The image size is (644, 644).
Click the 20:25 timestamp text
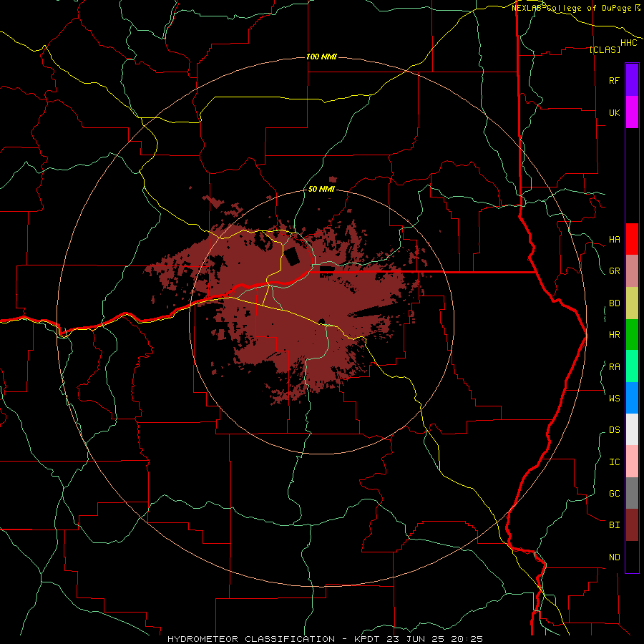point(467,639)
